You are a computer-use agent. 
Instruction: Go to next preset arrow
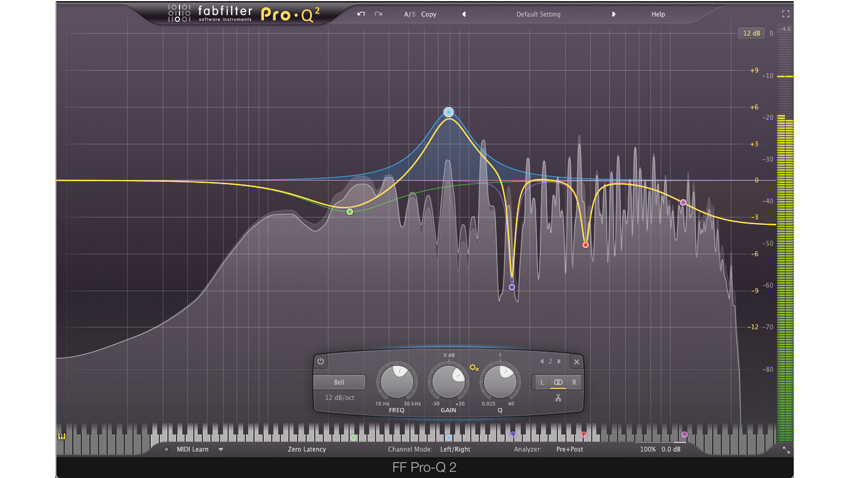tap(614, 15)
